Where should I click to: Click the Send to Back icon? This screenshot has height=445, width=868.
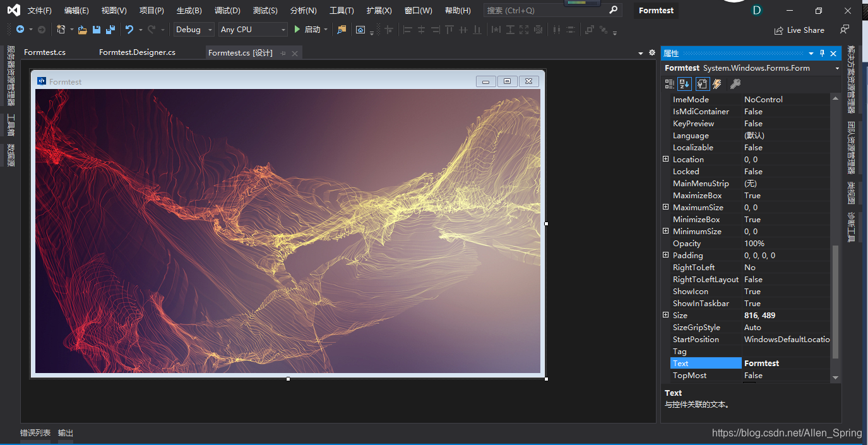[x=603, y=30]
